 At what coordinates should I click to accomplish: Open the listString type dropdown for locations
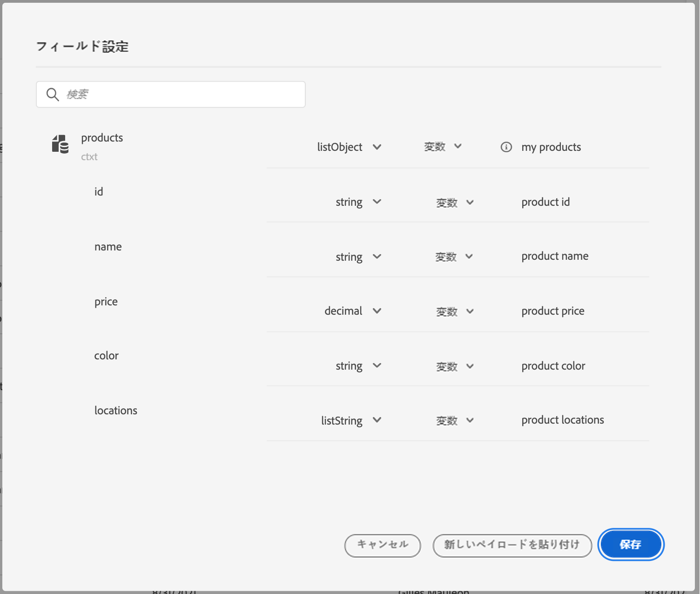[x=351, y=420]
